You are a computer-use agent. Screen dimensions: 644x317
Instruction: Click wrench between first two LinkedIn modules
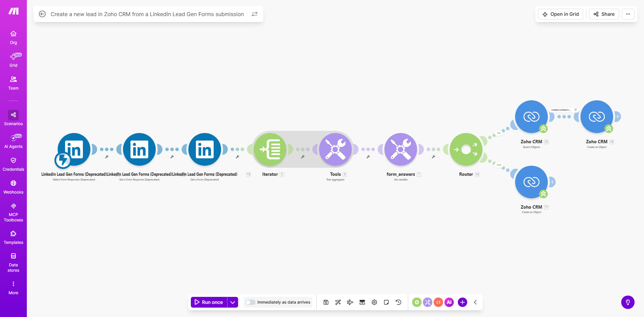(x=107, y=157)
